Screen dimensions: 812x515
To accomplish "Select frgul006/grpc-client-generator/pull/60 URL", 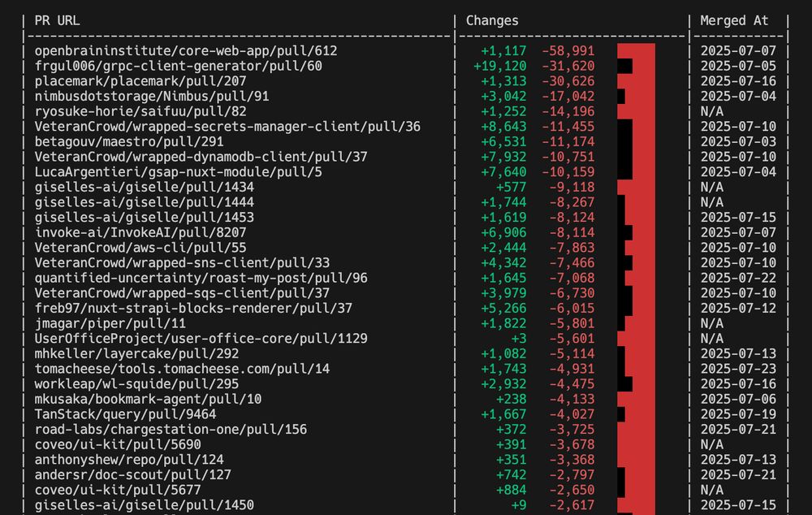I will [178, 66].
